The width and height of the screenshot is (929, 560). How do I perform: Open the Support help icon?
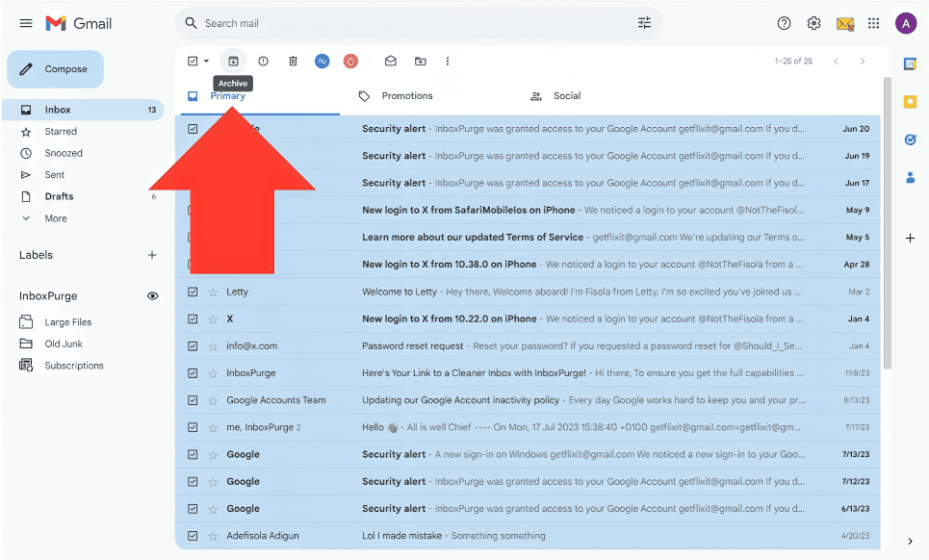(x=784, y=23)
